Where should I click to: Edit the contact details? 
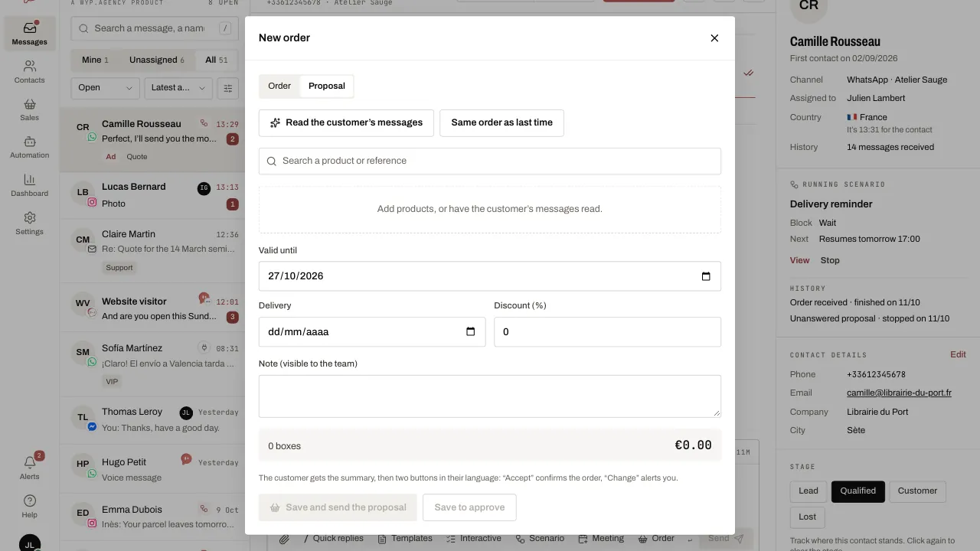(958, 355)
